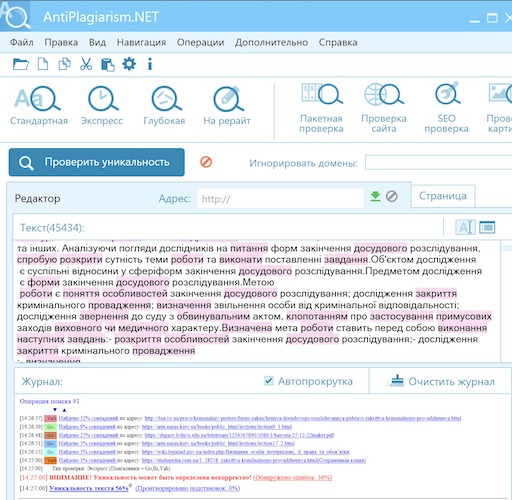512x500 pixels.
Task: Click the AntiPlagiarism.NET magnifier logo
Action: pyautogui.click(x=15, y=15)
